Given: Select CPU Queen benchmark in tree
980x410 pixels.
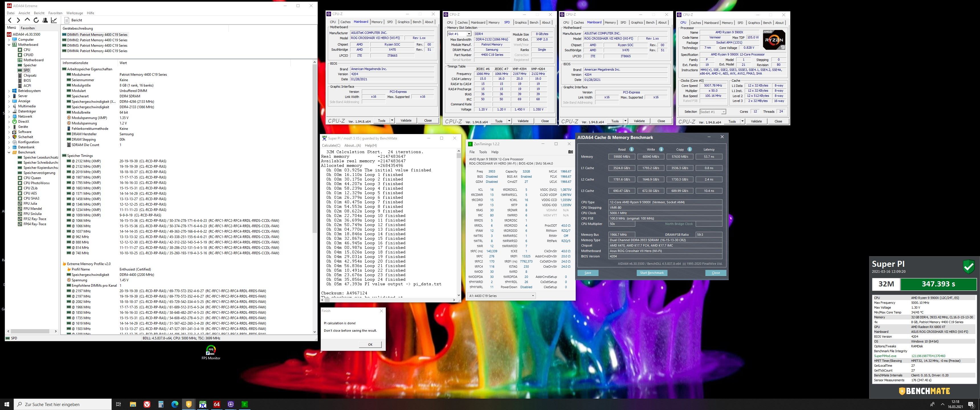Looking at the screenshot, I should point(32,178).
